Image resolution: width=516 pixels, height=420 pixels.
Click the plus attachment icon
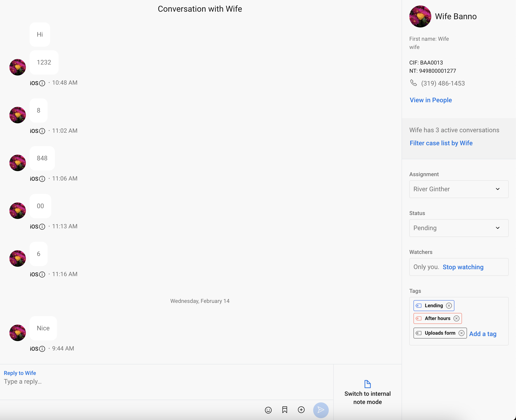point(301,410)
